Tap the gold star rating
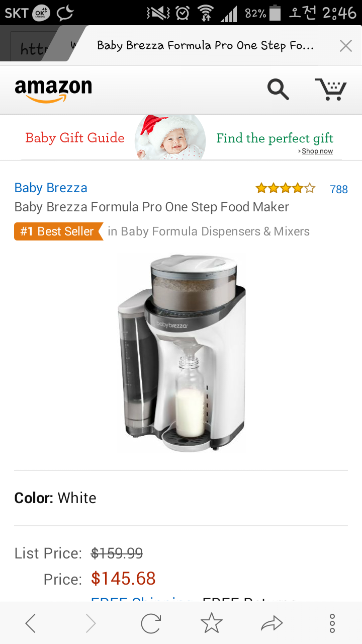Screen dimensions: 362x644 click(285, 189)
